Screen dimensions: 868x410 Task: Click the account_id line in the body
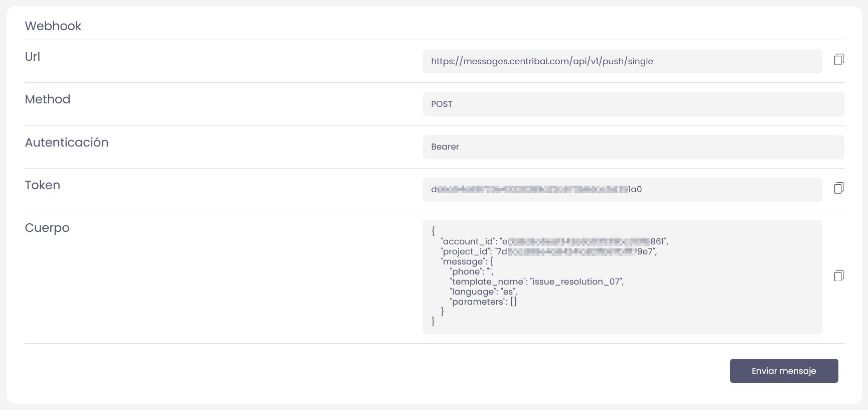pyautogui.click(x=554, y=241)
